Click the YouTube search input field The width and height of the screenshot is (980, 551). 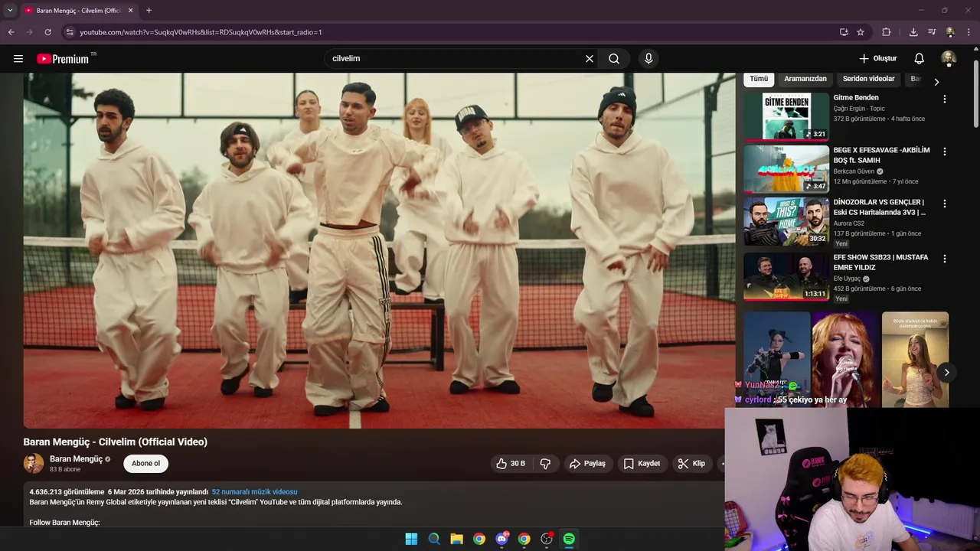(x=456, y=58)
